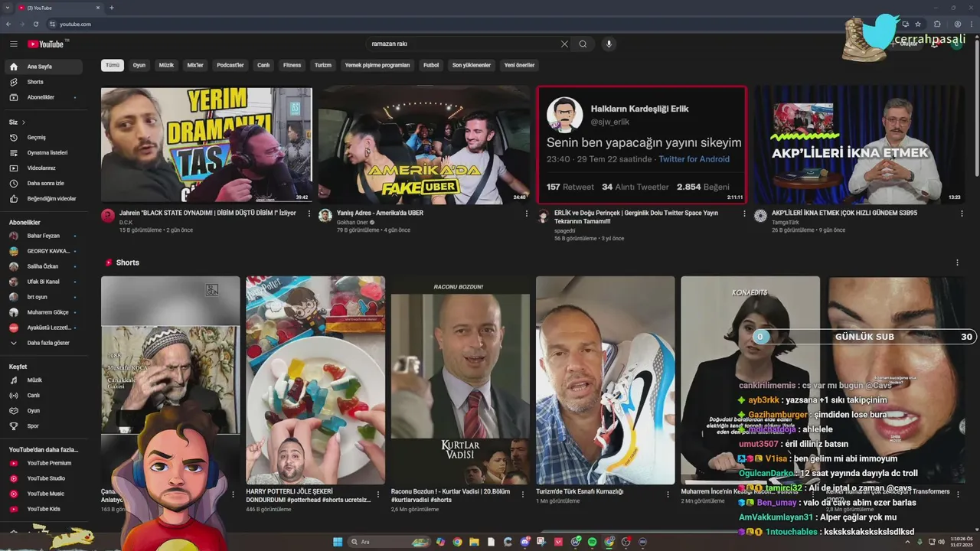980x551 pixels.
Task: Select Yemek pişirme programları chip
Action: (377, 65)
